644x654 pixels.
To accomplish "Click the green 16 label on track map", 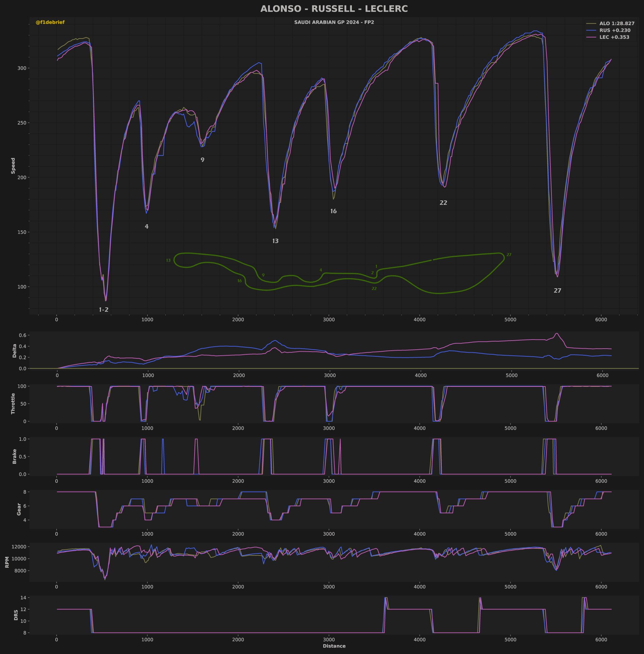I will click(x=239, y=281).
